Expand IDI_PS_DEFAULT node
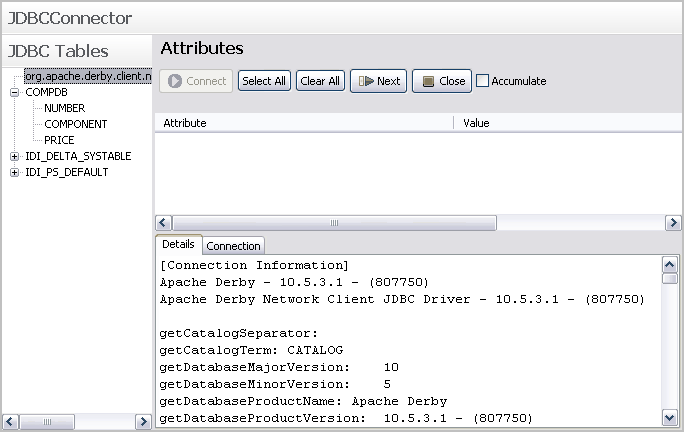Viewport: 684px width, 432px height. (x=14, y=172)
